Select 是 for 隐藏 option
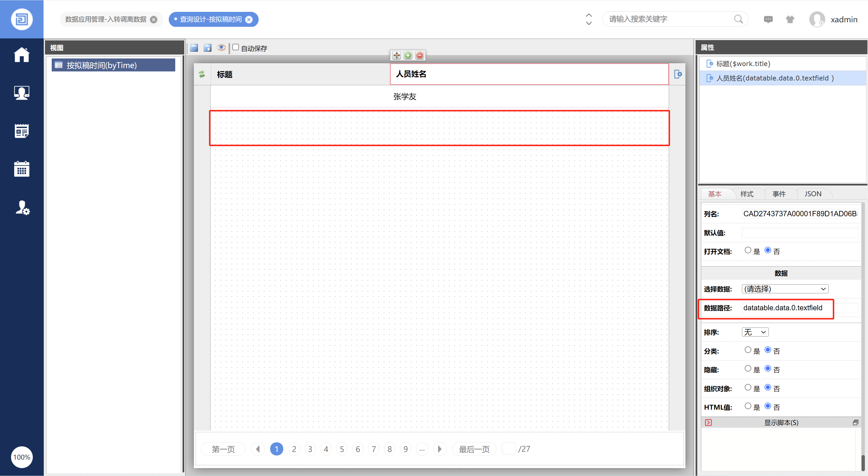 [x=748, y=369]
